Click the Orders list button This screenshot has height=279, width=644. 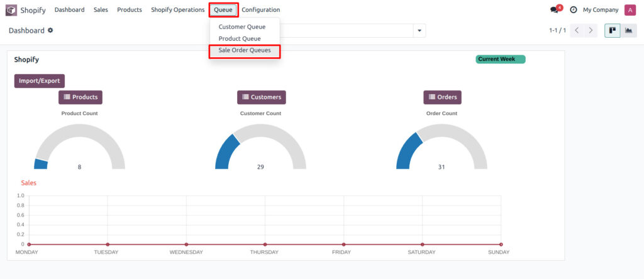pyautogui.click(x=442, y=97)
